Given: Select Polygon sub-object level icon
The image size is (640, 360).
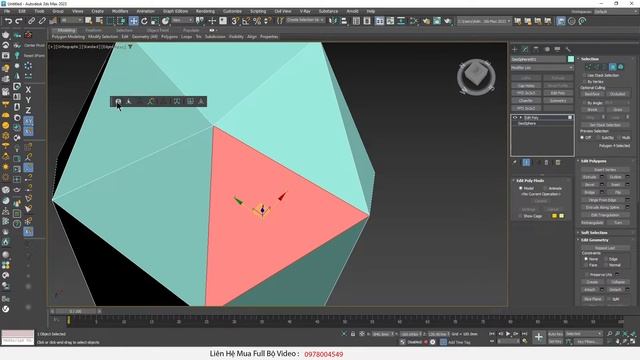Looking at the screenshot, I should tap(613, 67).
